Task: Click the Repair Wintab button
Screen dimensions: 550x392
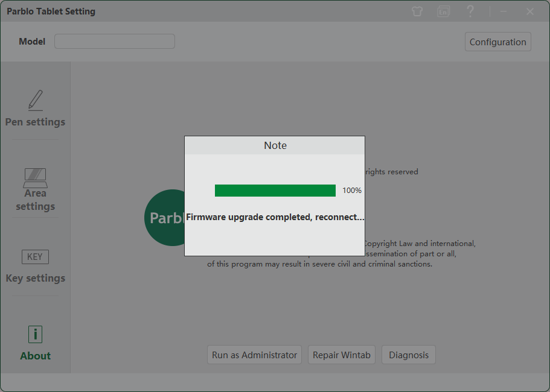Action: pos(342,355)
